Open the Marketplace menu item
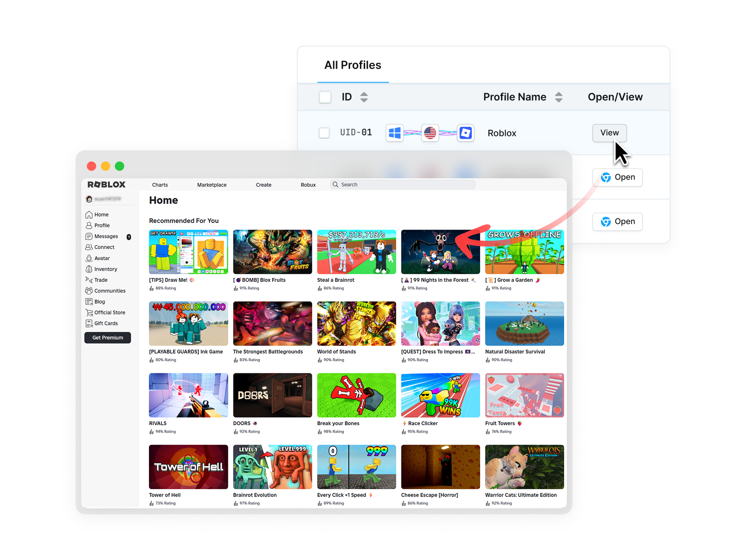 click(x=212, y=185)
